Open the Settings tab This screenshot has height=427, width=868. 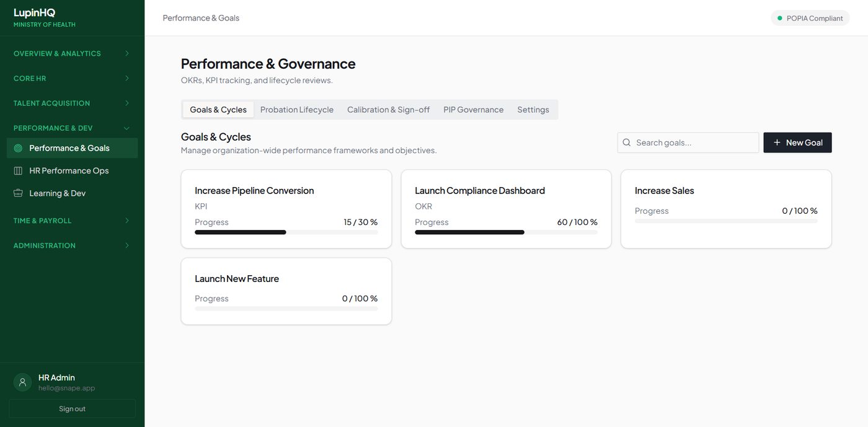pos(533,110)
